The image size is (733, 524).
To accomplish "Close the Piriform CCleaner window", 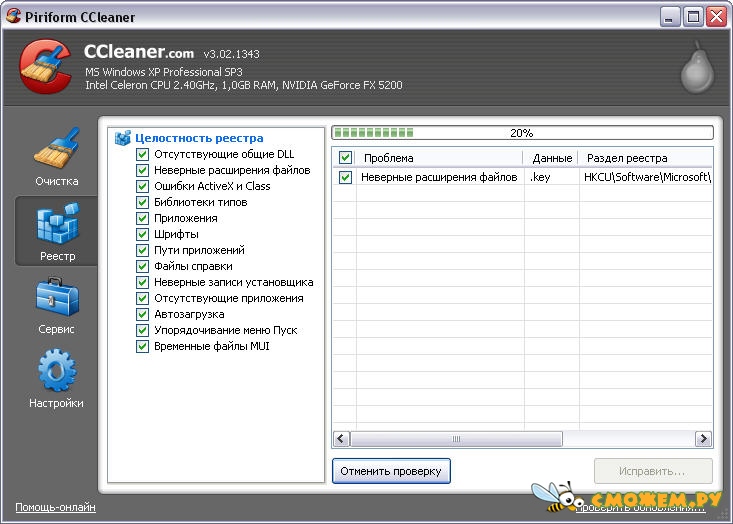I will point(717,17).
